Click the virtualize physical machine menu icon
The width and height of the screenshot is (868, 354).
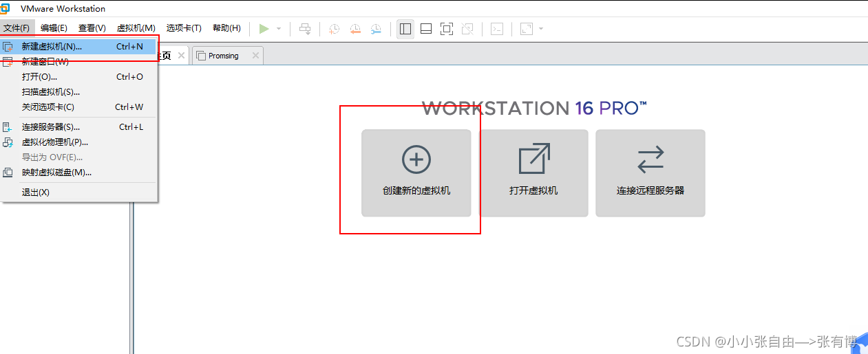click(x=8, y=142)
